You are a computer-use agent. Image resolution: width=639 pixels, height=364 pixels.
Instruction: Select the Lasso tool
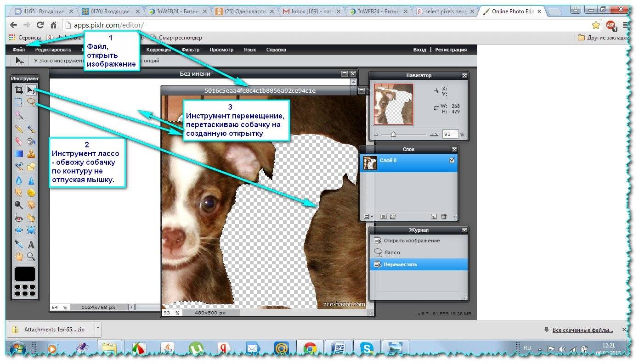click(31, 102)
